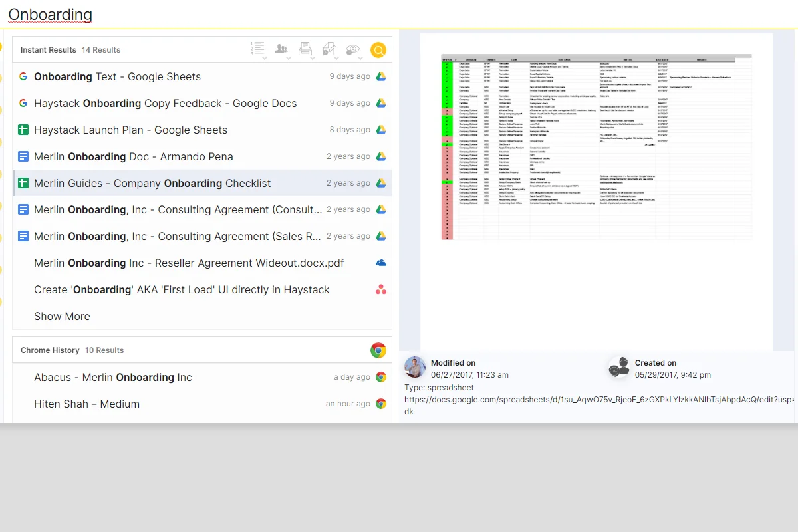Click Show More under Instant Results
Viewport: 798px width, 532px height.
tap(62, 316)
